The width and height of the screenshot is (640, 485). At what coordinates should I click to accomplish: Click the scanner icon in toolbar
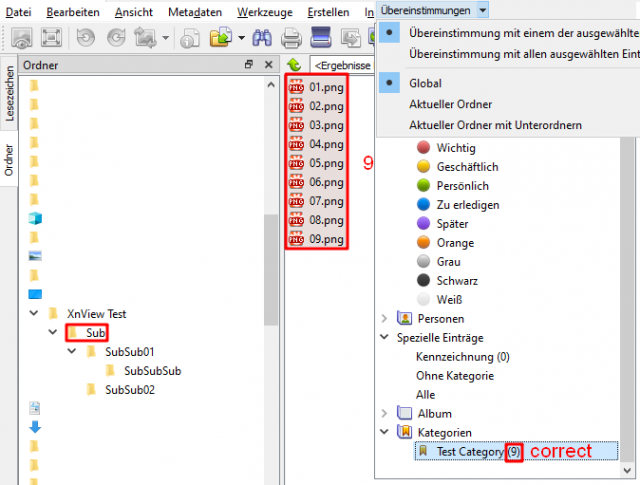point(321,38)
